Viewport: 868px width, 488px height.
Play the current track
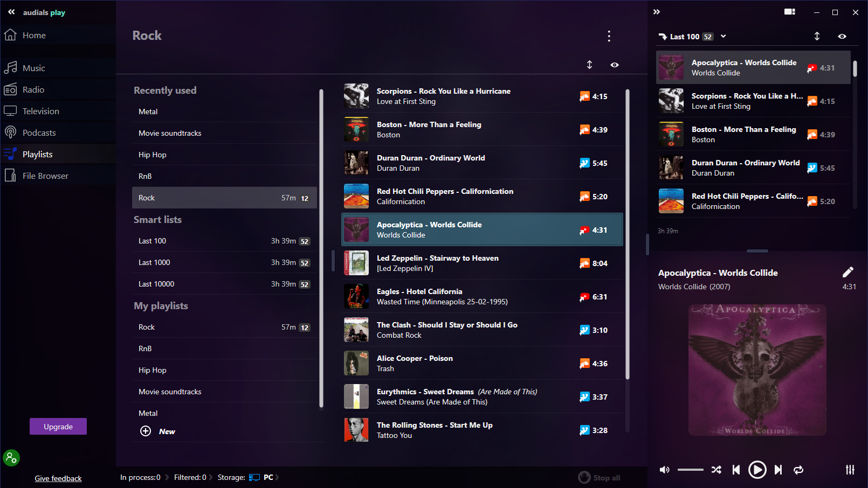(757, 470)
